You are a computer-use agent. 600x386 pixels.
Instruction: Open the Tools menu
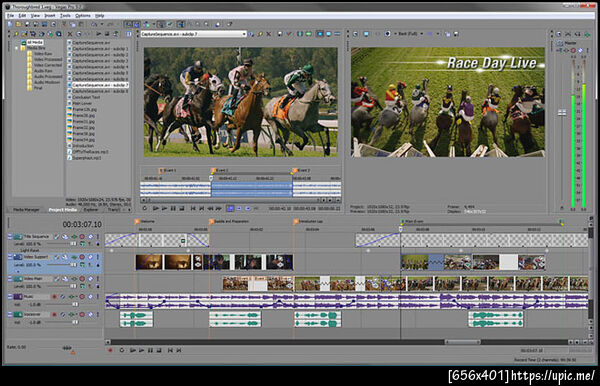pos(65,16)
